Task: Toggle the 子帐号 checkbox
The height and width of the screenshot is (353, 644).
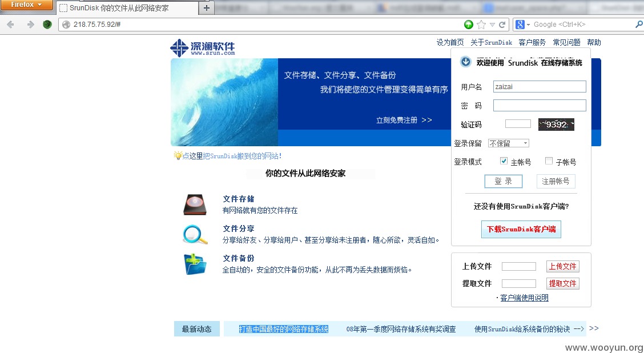Action: (x=549, y=161)
